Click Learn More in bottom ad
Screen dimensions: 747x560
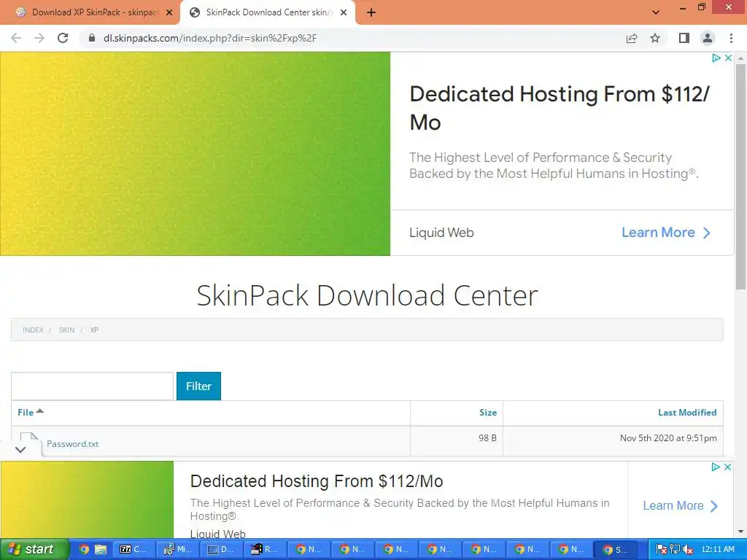pyautogui.click(x=680, y=506)
